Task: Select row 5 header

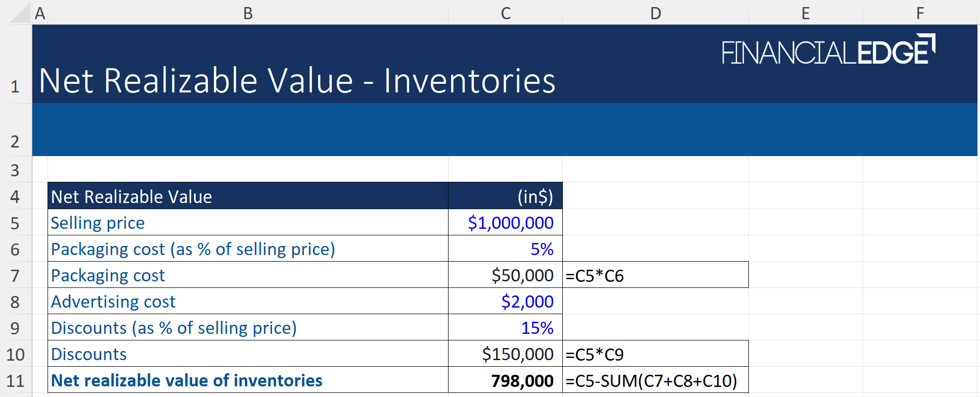Action: coord(15,223)
